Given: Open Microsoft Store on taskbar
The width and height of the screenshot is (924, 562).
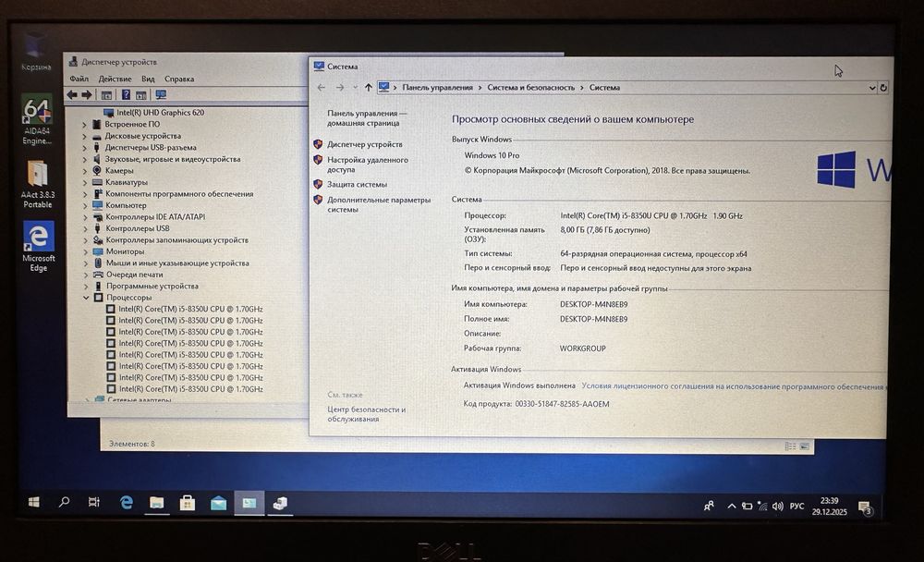Looking at the screenshot, I should click(x=188, y=503).
